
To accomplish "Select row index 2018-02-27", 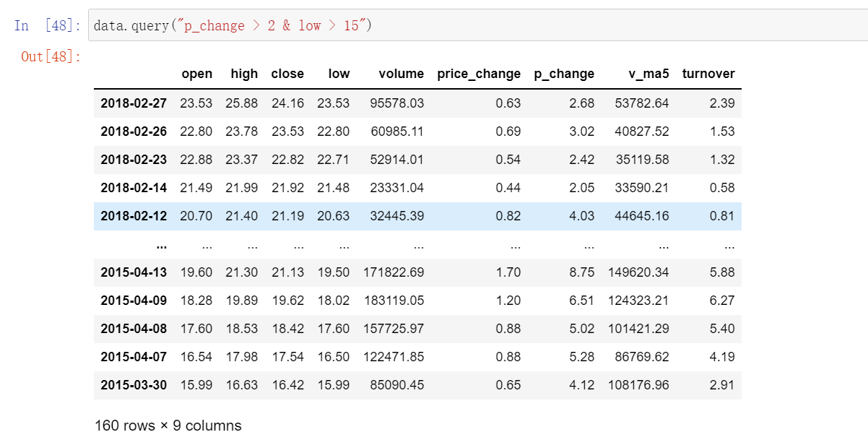I will pos(134,103).
